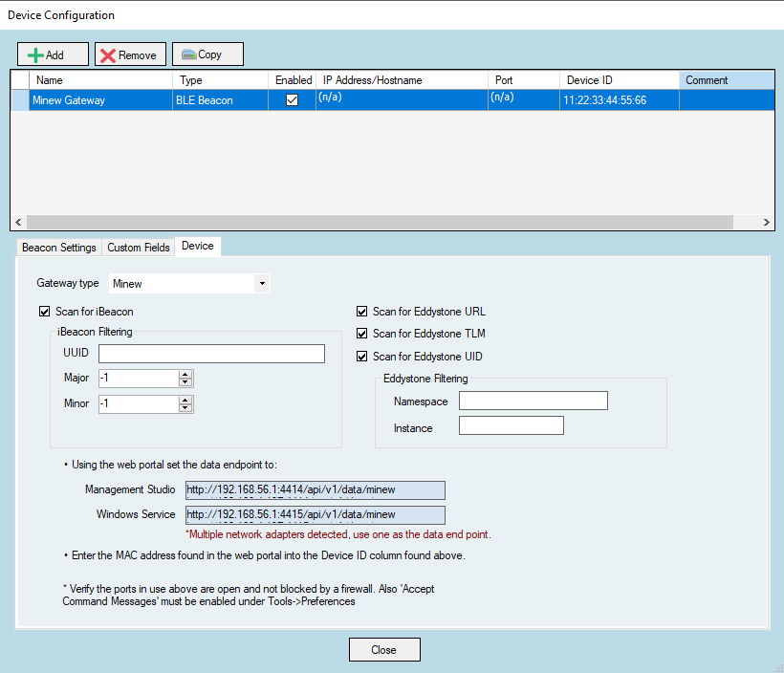The height and width of the screenshot is (673, 784).
Task: Click the up arrow on the Major stepper
Action: coord(186,374)
